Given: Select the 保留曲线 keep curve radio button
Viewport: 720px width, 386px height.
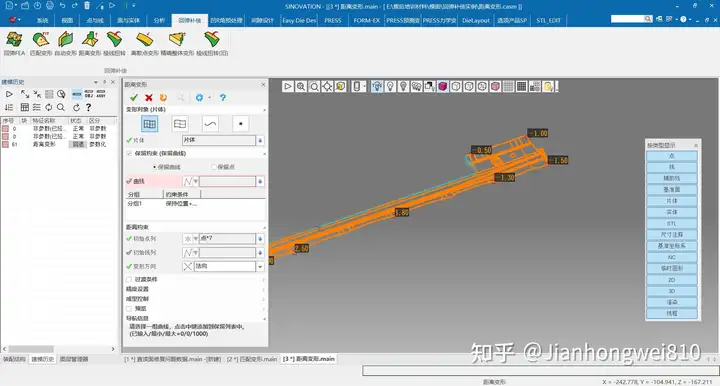Looking at the screenshot, I should 154,167.
